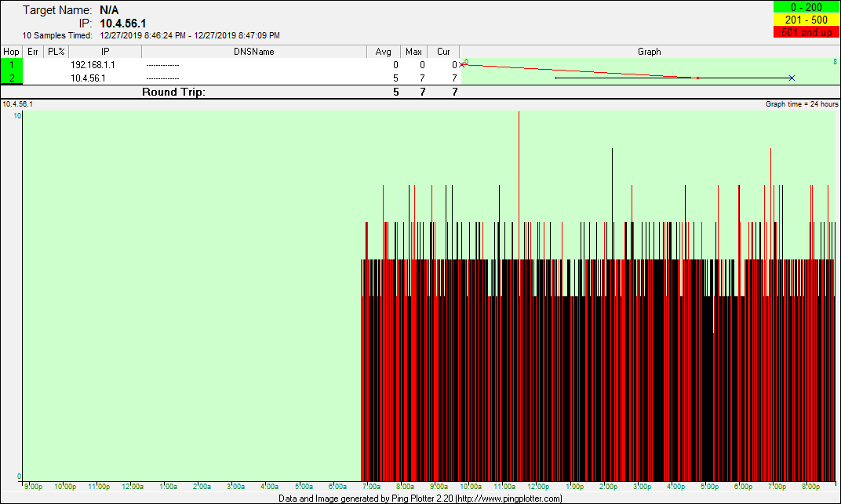Click the Graph time = 24 hours label
This screenshot has width=841, height=504.
click(802, 104)
